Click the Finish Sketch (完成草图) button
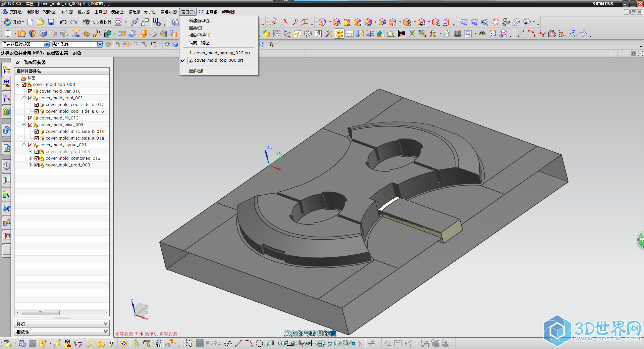 pyautogui.click(x=209, y=343)
